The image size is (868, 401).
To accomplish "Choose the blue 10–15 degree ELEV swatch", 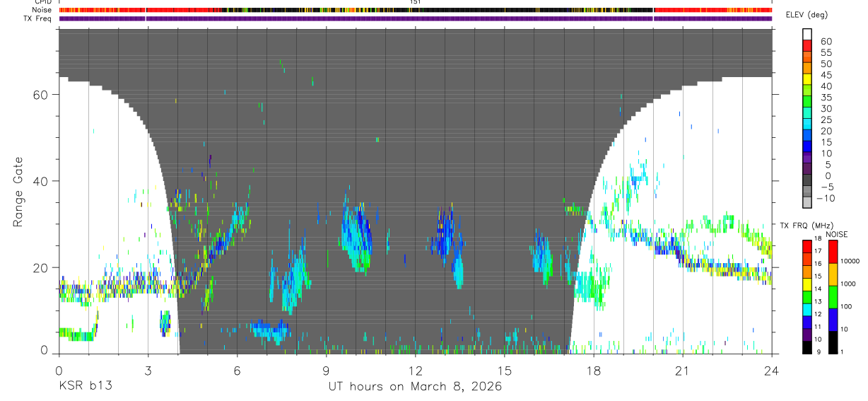I will pos(807,145).
